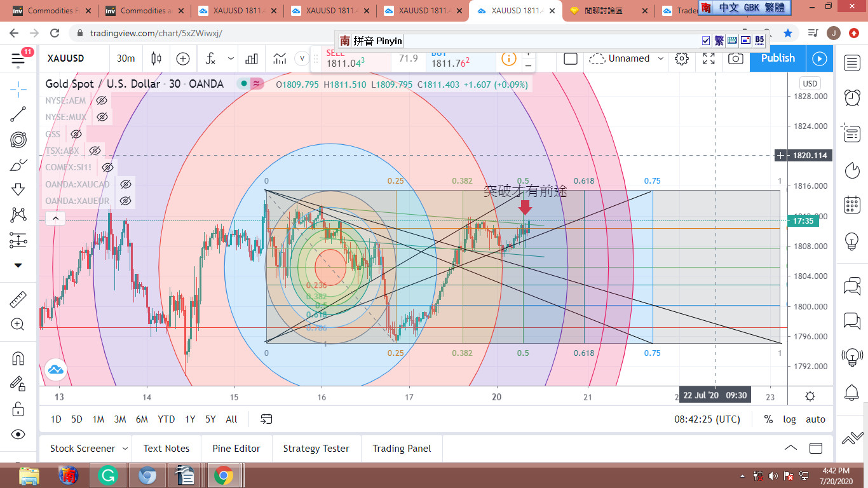Toggle visibility of NYSE:AEM symbol
The height and width of the screenshot is (488, 868).
click(101, 100)
